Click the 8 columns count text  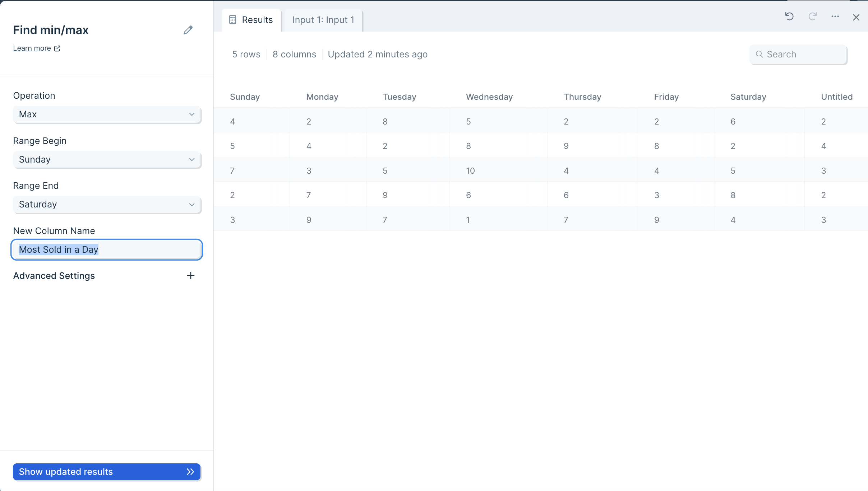[294, 55]
